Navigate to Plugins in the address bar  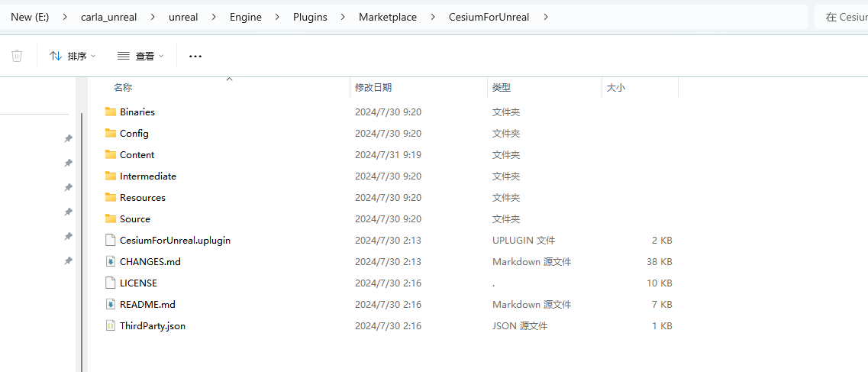pos(310,17)
